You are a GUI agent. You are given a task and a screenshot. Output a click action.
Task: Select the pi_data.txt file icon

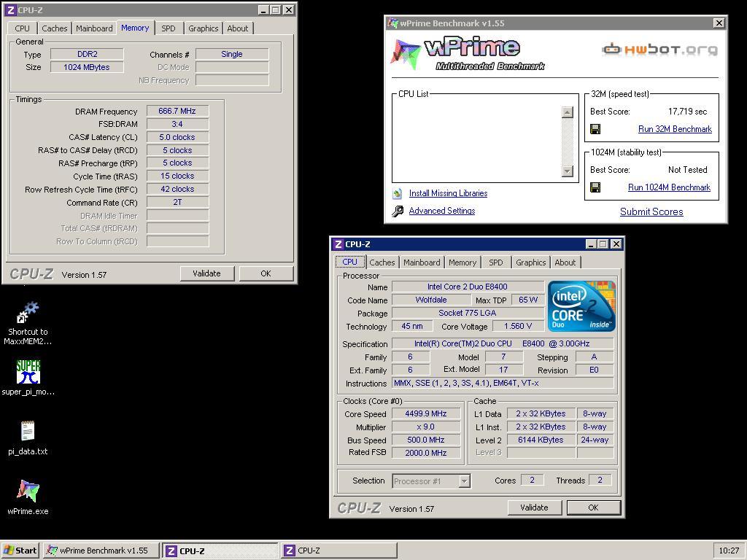tap(28, 431)
